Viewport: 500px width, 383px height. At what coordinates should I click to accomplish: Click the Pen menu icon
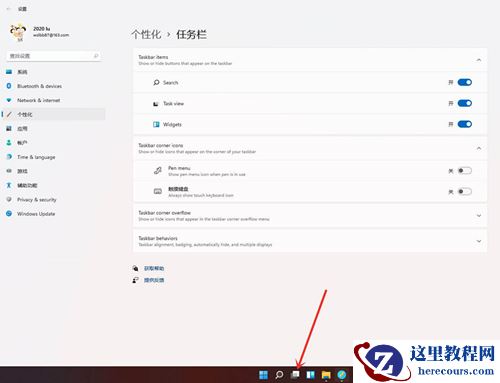[x=158, y=171]
